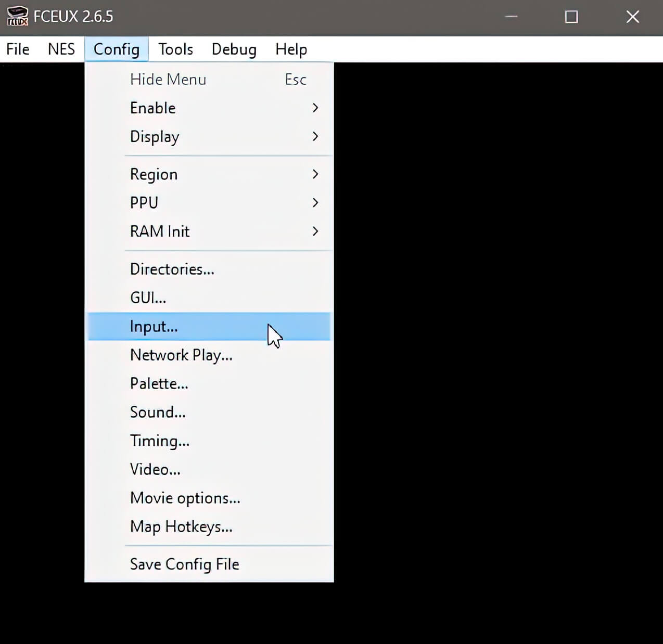Maximize the FCEUX window

click(x=571, y=17)
